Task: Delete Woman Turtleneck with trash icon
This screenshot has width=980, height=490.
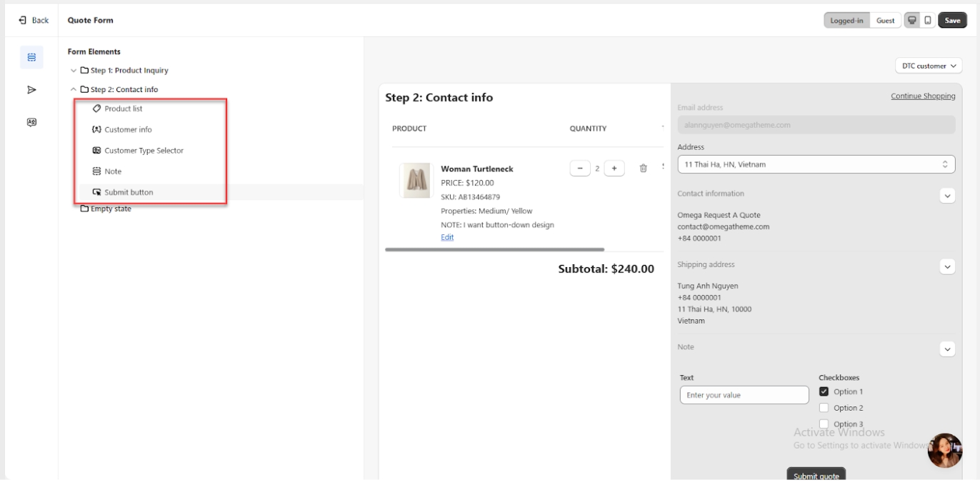Action: point(643,169)
